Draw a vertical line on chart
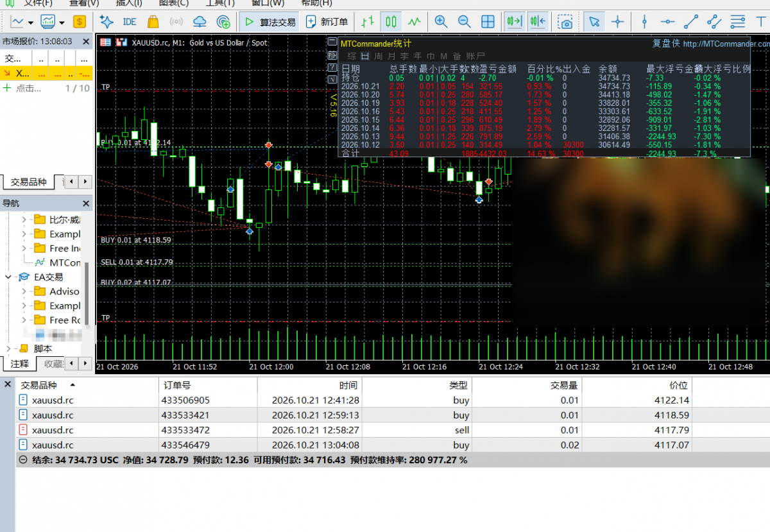This screenshot has width=770, height=532. click(644, 22)
